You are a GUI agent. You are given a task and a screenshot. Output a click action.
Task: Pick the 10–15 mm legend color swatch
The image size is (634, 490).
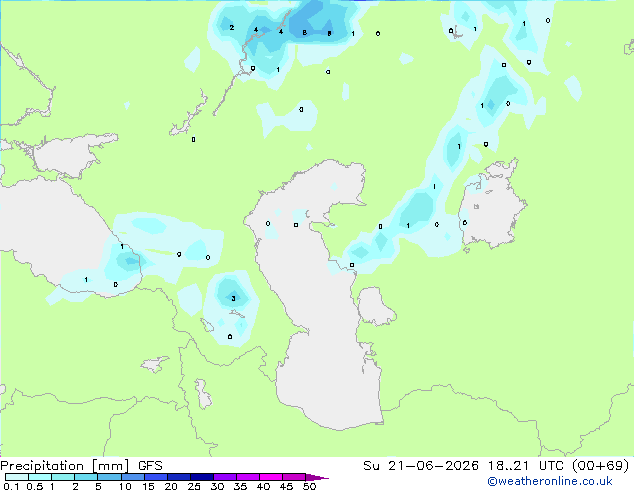click(x=133, y=477)
